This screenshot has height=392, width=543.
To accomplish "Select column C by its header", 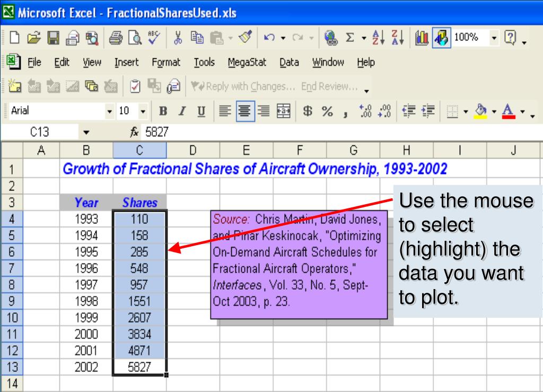I will [x=139, y=150].
